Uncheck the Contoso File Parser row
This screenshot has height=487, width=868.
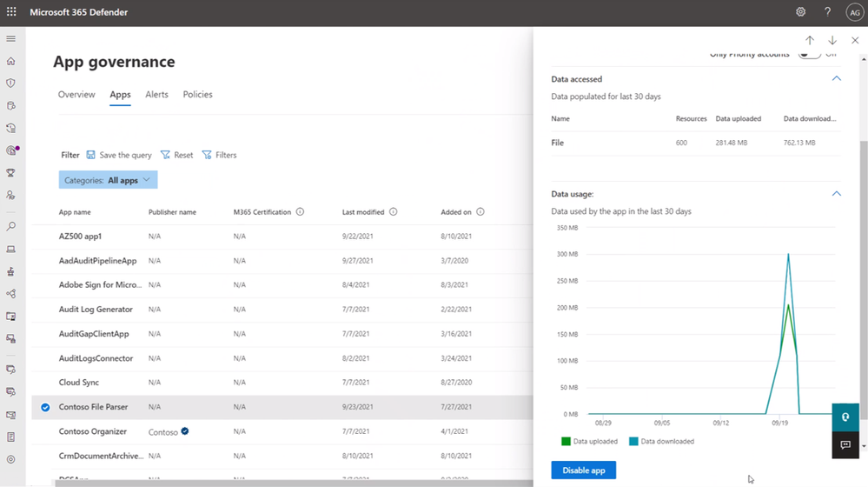[45, 407]
